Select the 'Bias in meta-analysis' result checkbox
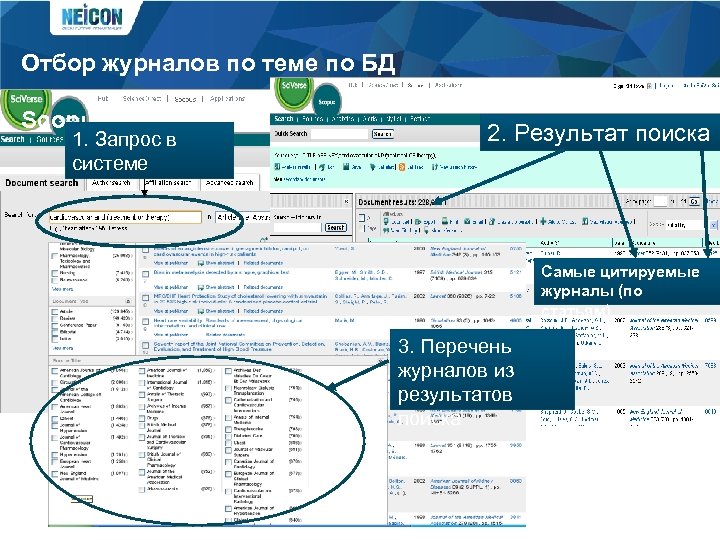 [x=146, y=274]
